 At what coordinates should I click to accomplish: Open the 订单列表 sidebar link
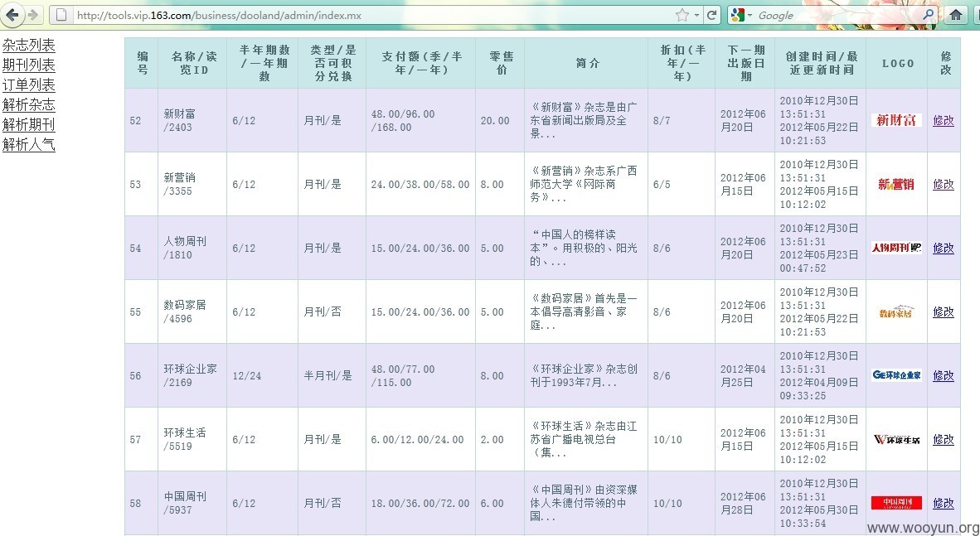pos(29,85)
